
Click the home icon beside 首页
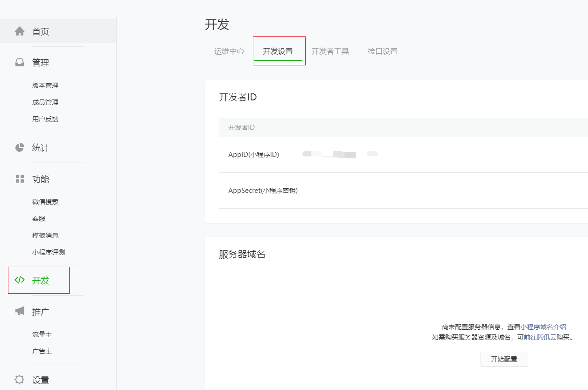[20, 31]
